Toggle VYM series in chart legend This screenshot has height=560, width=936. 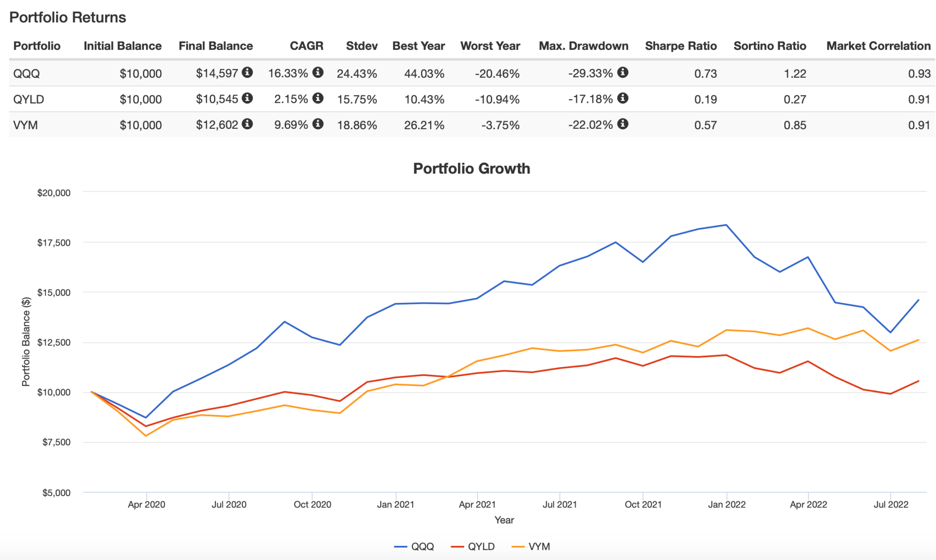(532, 546)
